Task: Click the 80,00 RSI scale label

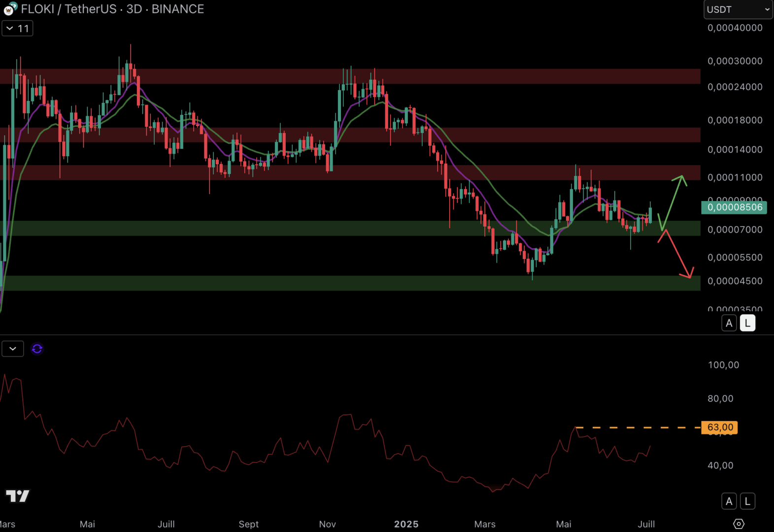Action: (x=720, y=399)
